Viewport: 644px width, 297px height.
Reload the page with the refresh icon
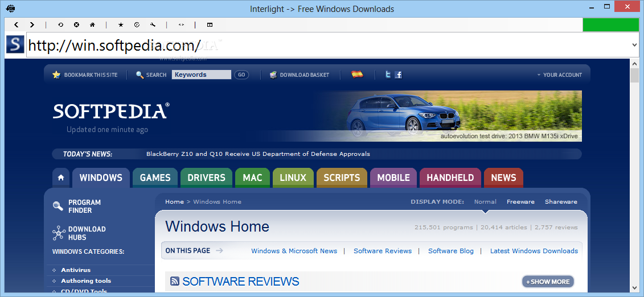[61, 24]
